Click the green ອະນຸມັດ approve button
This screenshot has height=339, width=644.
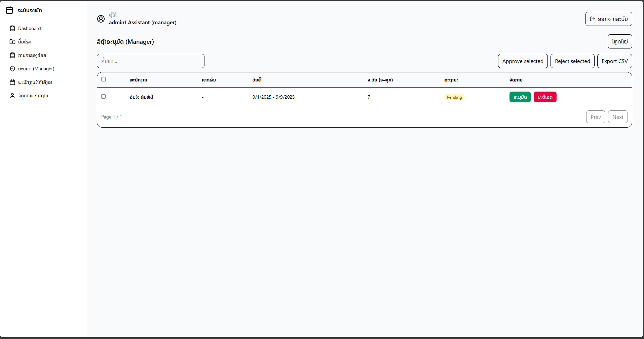[520, 97]
